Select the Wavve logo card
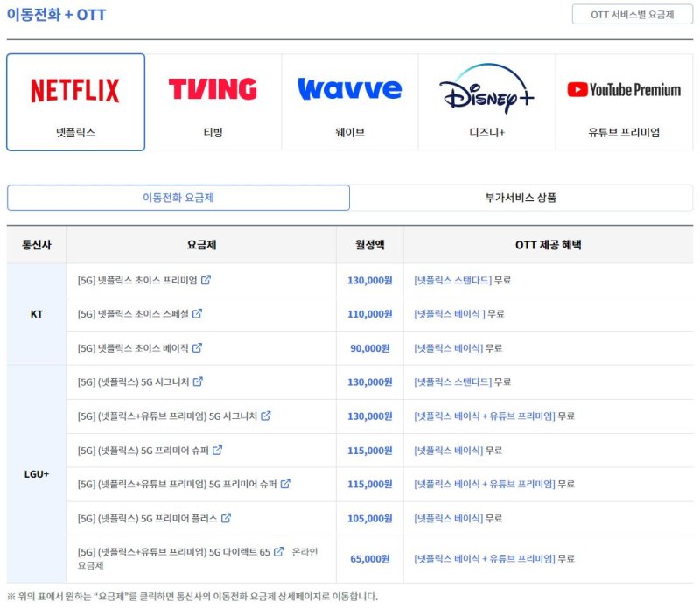The image size is (700, 608). (x=349, y=102)
